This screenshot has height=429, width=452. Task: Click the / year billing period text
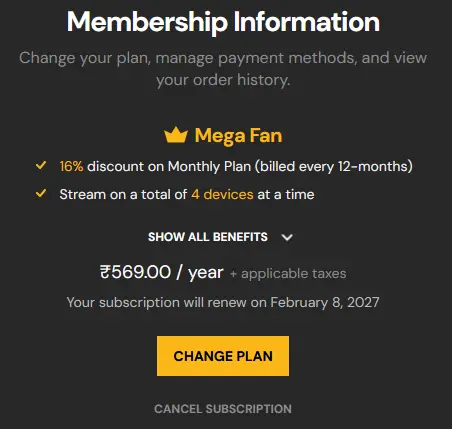pos(200,273)
